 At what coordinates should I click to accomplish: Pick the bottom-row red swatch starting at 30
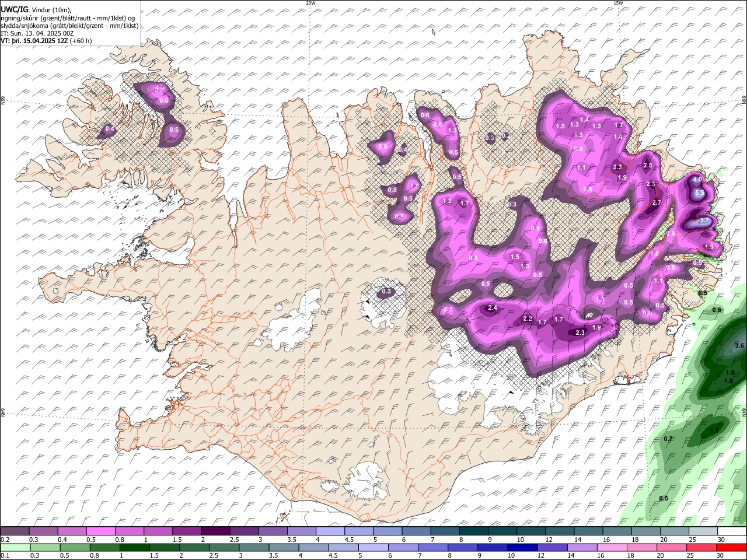(x=731, y=547)
